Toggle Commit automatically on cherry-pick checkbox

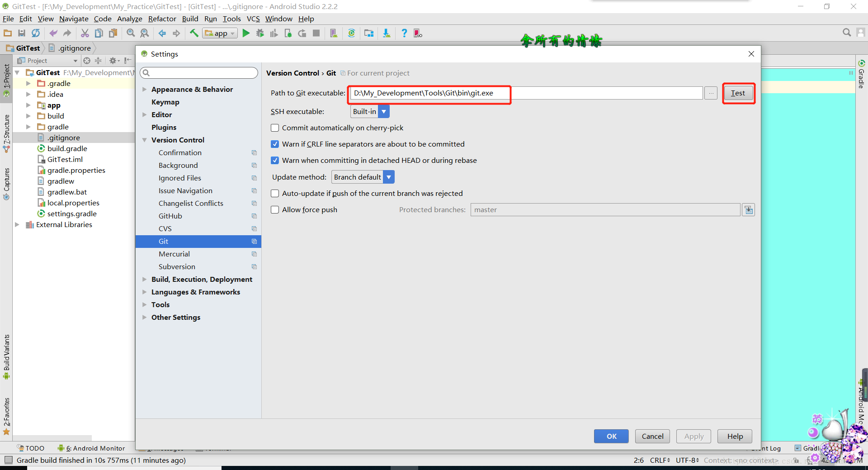click(x=275, y=128)
